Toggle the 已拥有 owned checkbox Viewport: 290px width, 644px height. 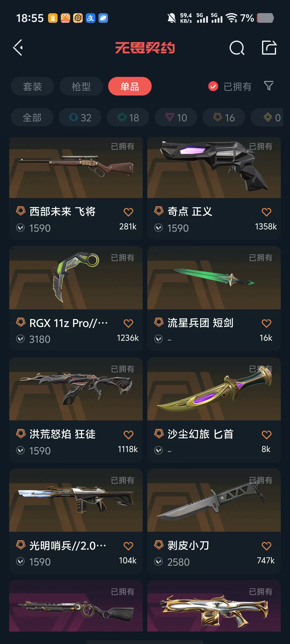point(213,86)
